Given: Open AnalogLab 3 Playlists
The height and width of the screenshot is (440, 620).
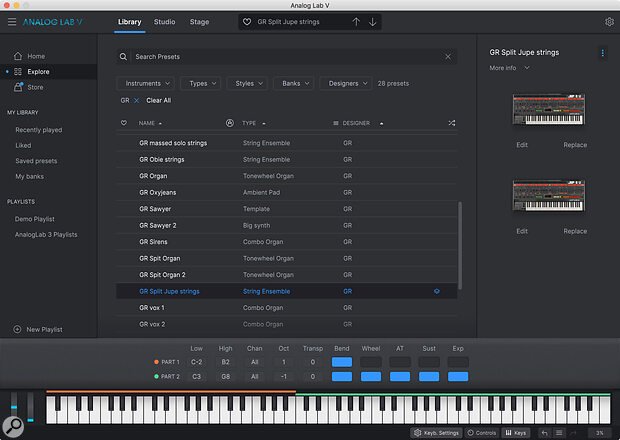Looking at the screenshot, I should point(46,234).
